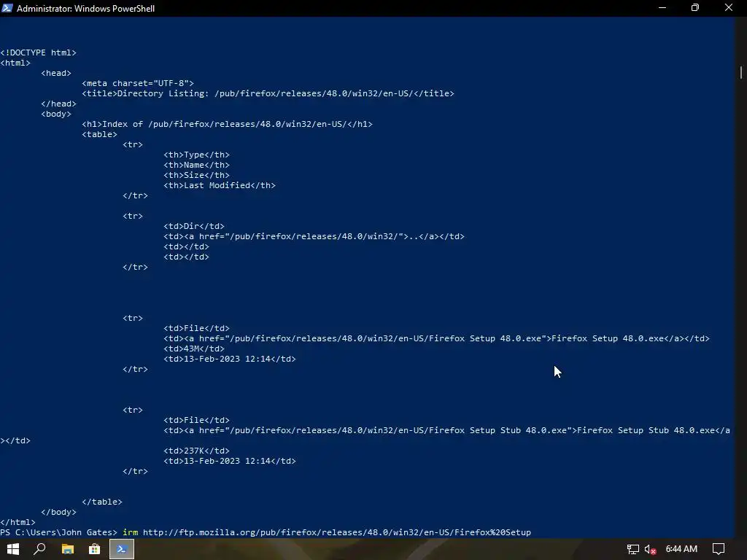Click the ftp.mozilla.org URL in the command line

tap(337, 532)
